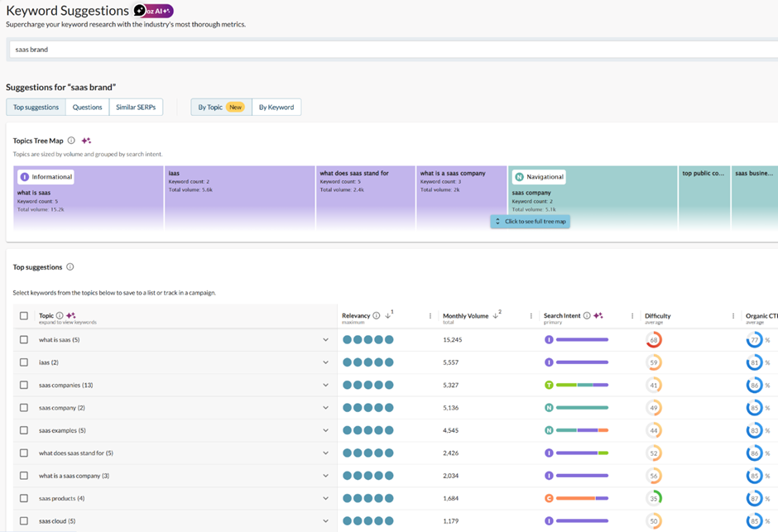Open saas busine... tree map block

tap(755, 198)
